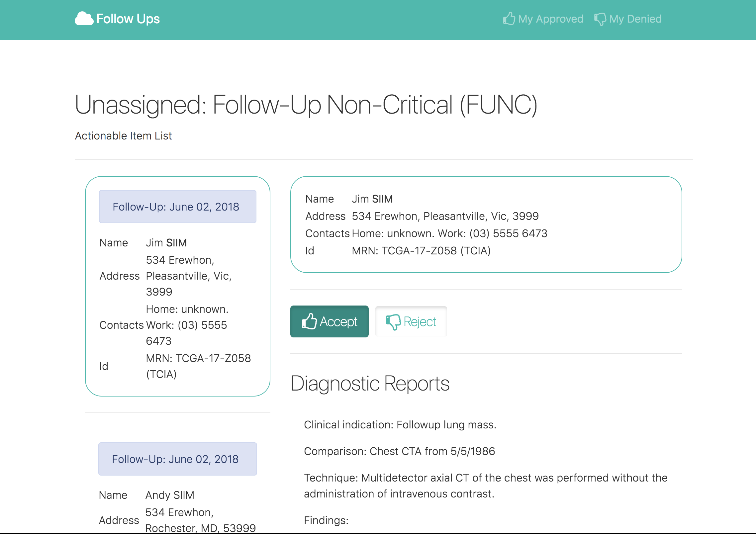Image resolution: width=756 pixels, height=534 pixels.
Task: Select Jim SIIM Follow-Up June 02, 2018 header
Action: click(x=178, y=207)
